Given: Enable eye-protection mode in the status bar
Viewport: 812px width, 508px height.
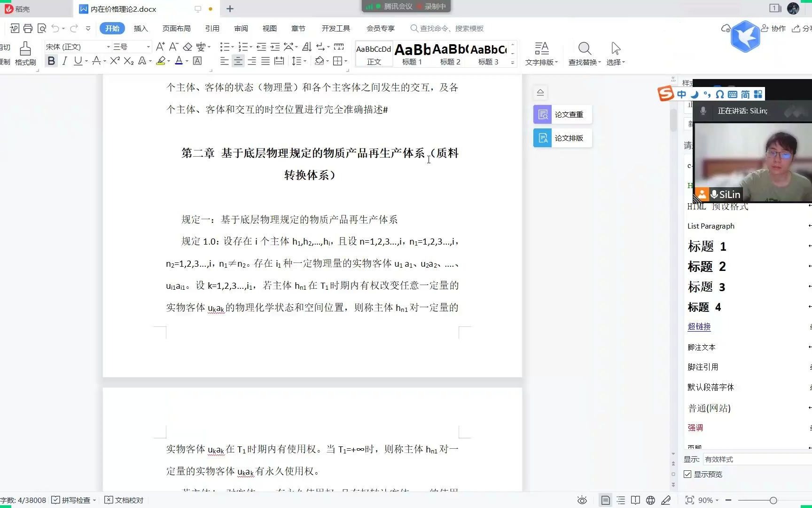Looking at the screenshot, I should 581,500.
